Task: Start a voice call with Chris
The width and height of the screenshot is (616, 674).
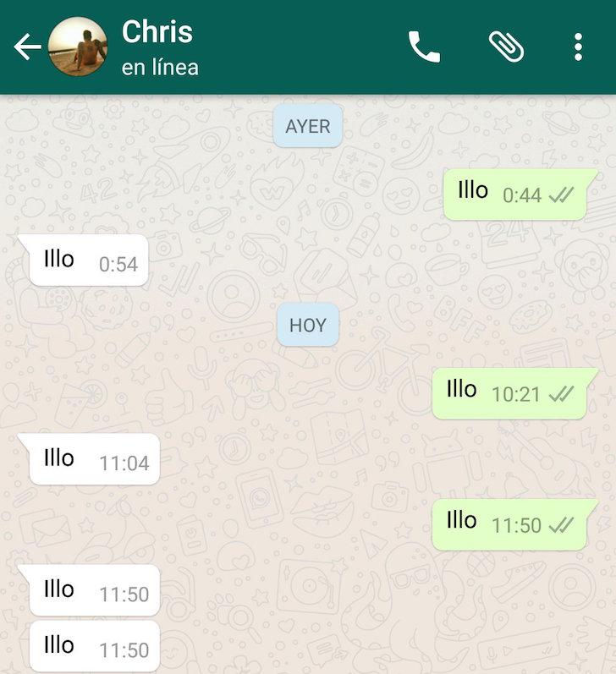Action: 424,47
